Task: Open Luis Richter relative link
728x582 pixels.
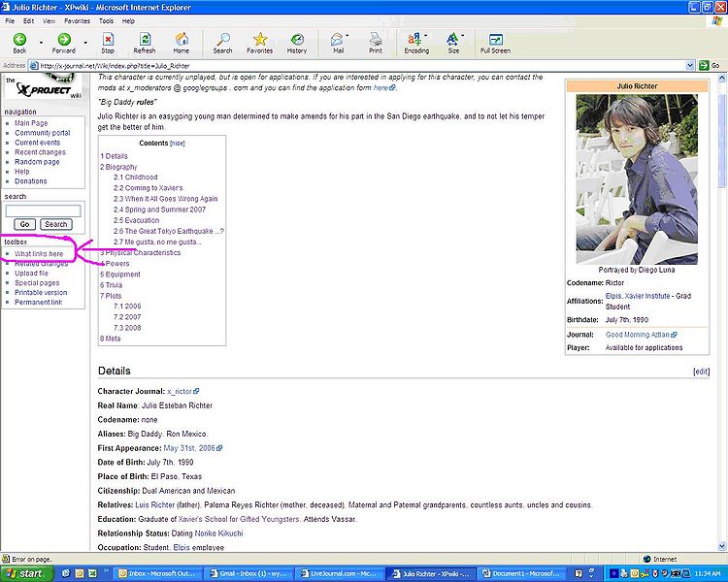Action: point(155,505)
